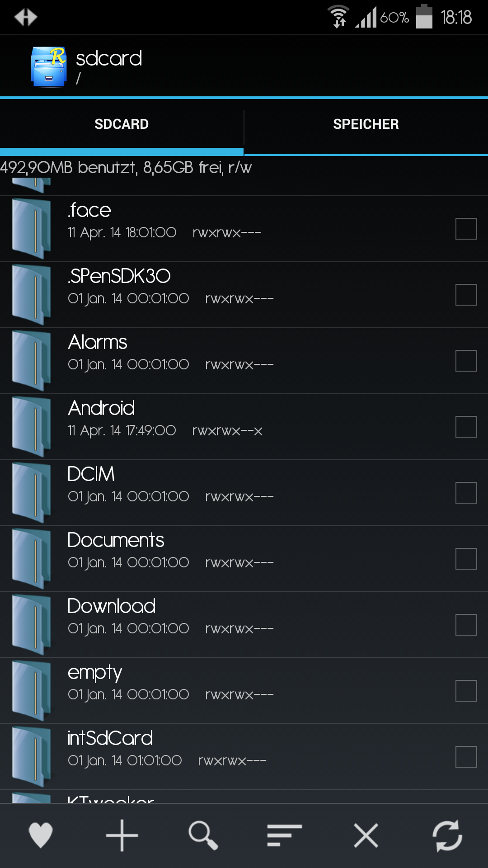Tick the DCIM folder checkbox
The image size is (488, 868).
pyautogui.click(x=466, y=493)
